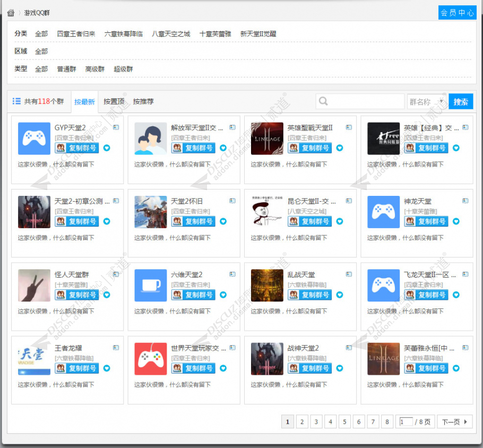Filter category by 四章王者归来
483x448 pixels.
point(76,34)
